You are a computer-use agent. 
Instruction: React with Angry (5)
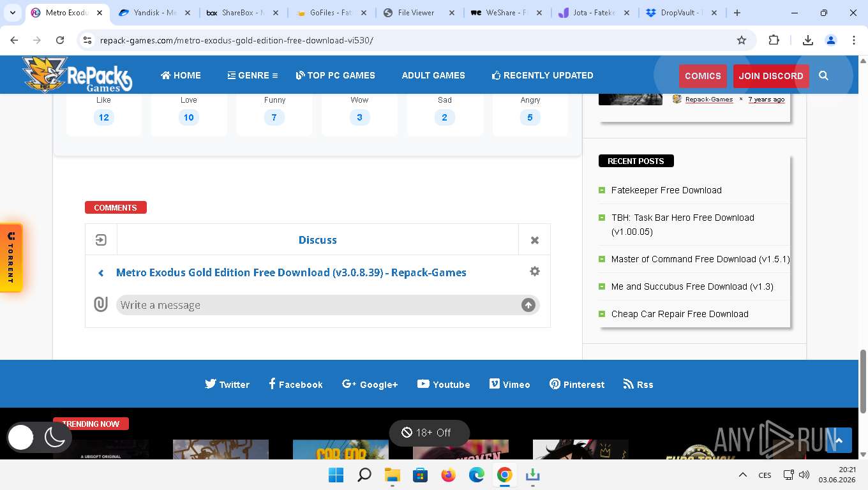point(530,117)
